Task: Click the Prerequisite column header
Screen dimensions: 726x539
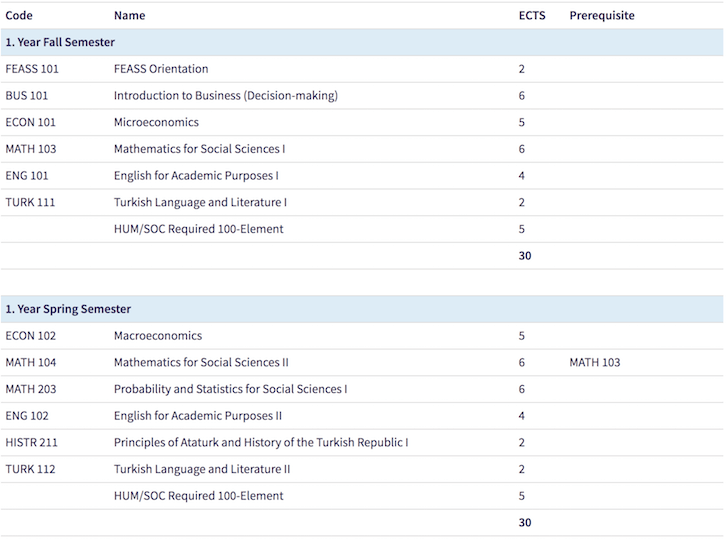Action: tap(602, 16)
